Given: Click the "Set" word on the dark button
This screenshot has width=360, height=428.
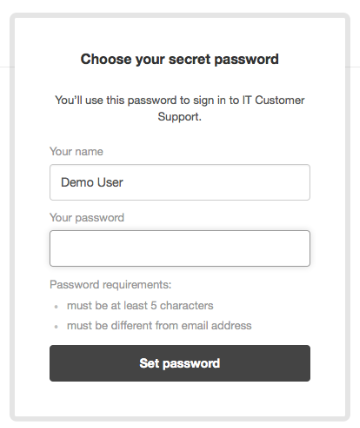Looking at the screenshot, I should point(149,363).
